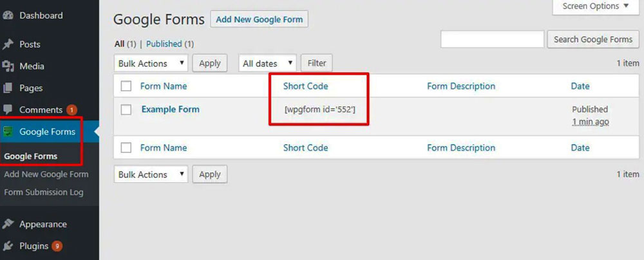Click the Pages icon in sidebar
This screenshot has height=260, width=644.
[8, 88]
